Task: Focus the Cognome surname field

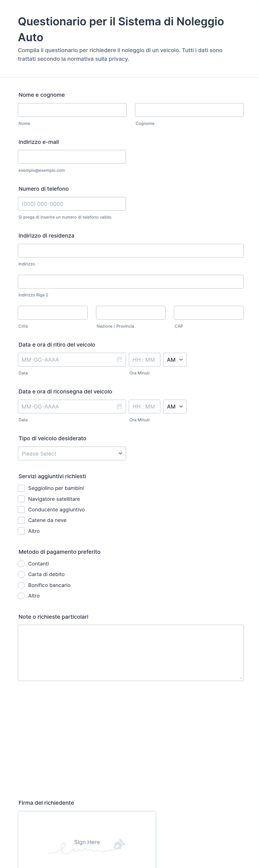Action: pyautogui.click(x=189, y=110)
